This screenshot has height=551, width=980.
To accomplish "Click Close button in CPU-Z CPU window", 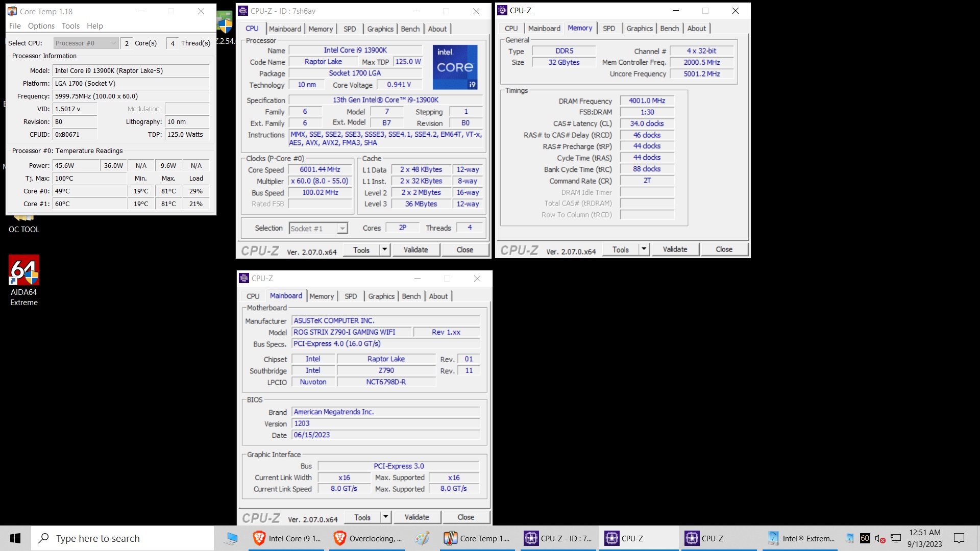I will pos(464,250).
